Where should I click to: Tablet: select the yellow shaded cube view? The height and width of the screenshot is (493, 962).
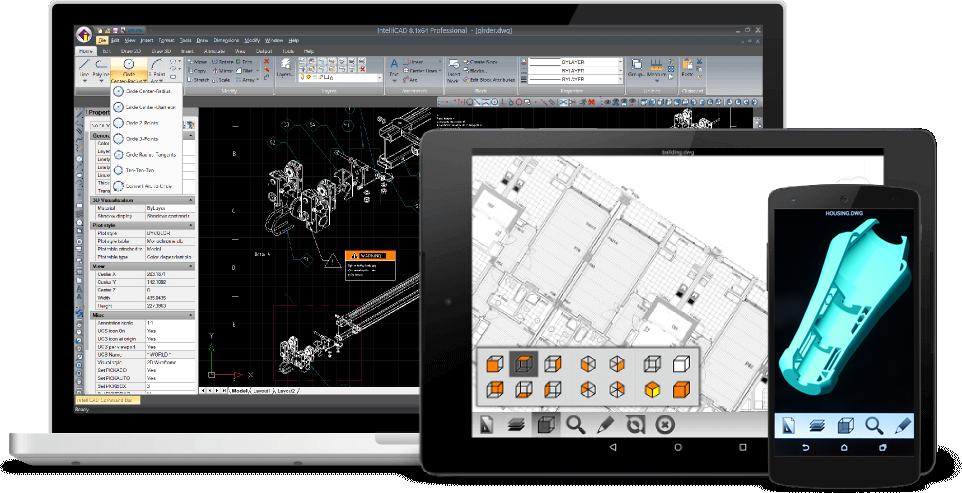[x=652, y=389]
